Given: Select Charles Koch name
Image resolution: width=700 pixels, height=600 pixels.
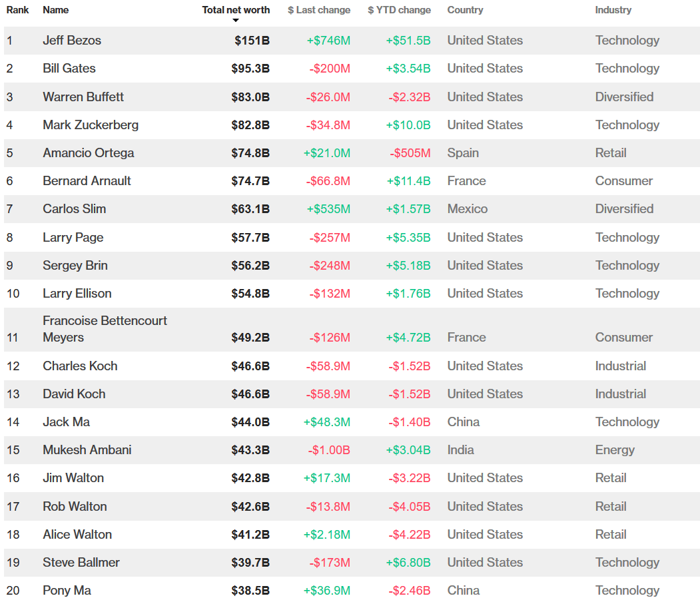Looking at the screenshot, I should coord(80,366).
